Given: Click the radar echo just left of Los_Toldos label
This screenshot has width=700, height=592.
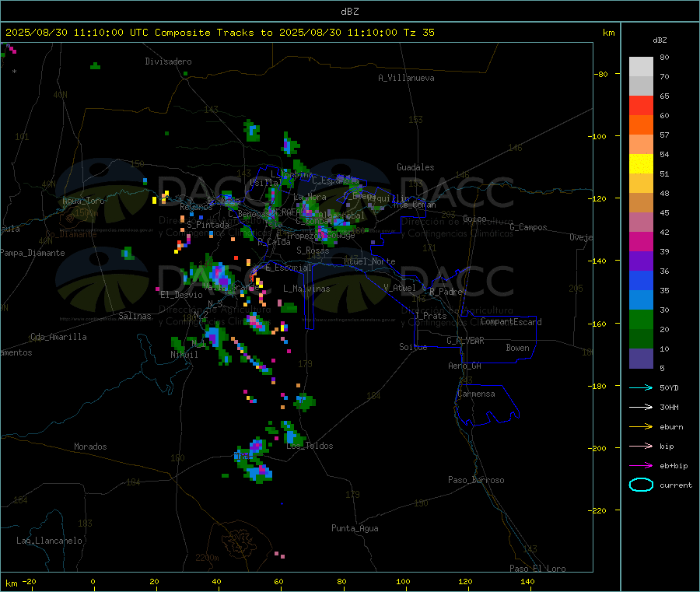Looking at the screenshot, I should (x=292, y=433).
